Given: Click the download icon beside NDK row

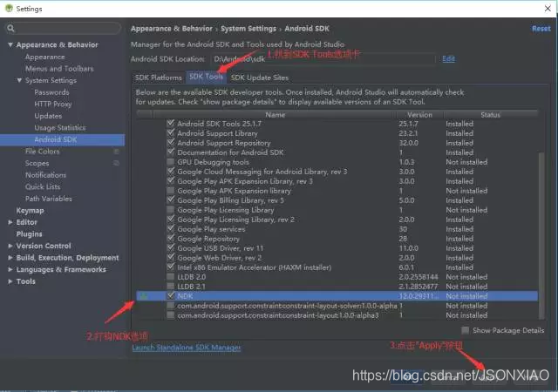Looking at the screenshot, I should (143, 296).
